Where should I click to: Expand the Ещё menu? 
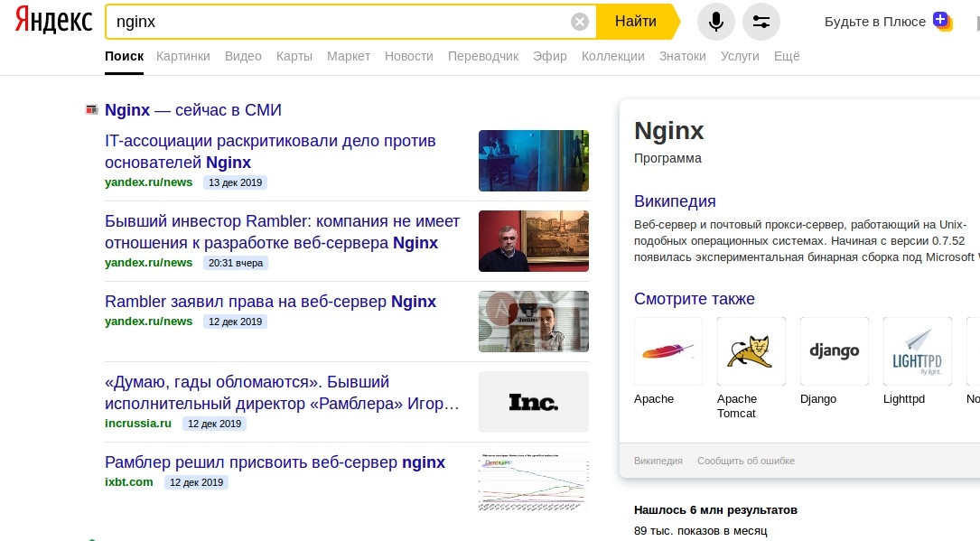click(787, 56)
